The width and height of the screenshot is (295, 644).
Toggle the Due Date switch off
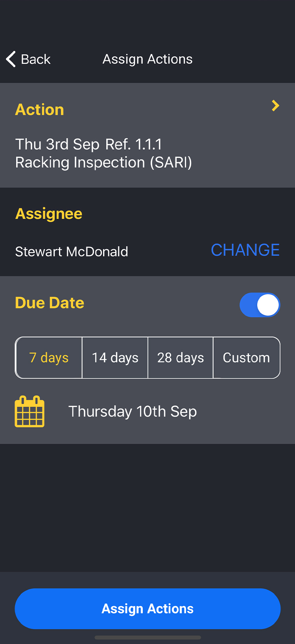pos(260,305)
